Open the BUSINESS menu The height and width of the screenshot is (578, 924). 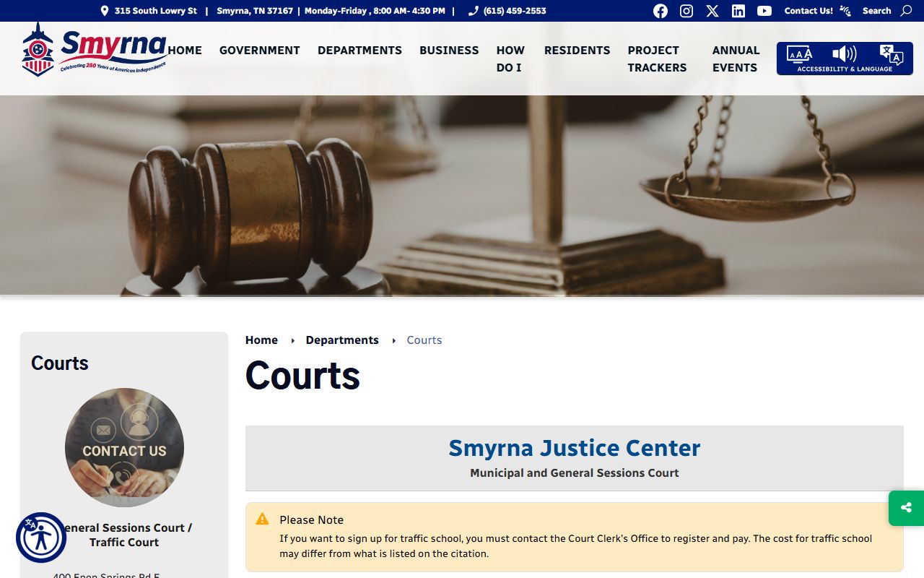449,50
